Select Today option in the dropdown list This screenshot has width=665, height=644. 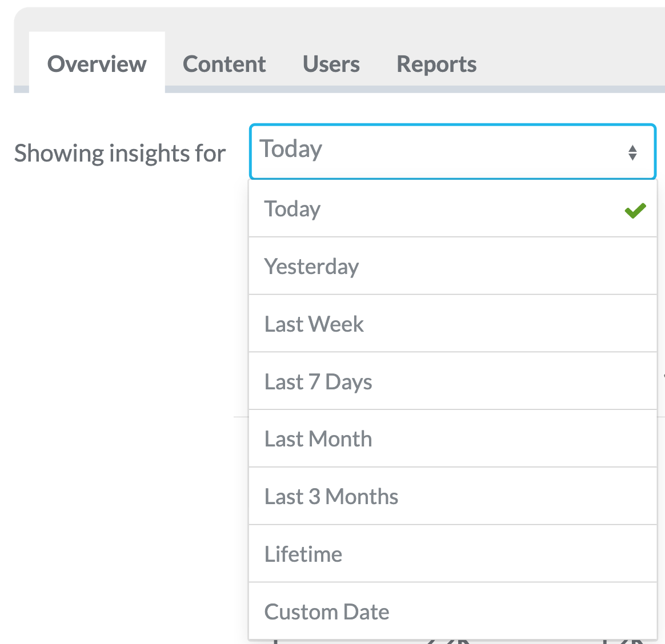tap(452, 208)
